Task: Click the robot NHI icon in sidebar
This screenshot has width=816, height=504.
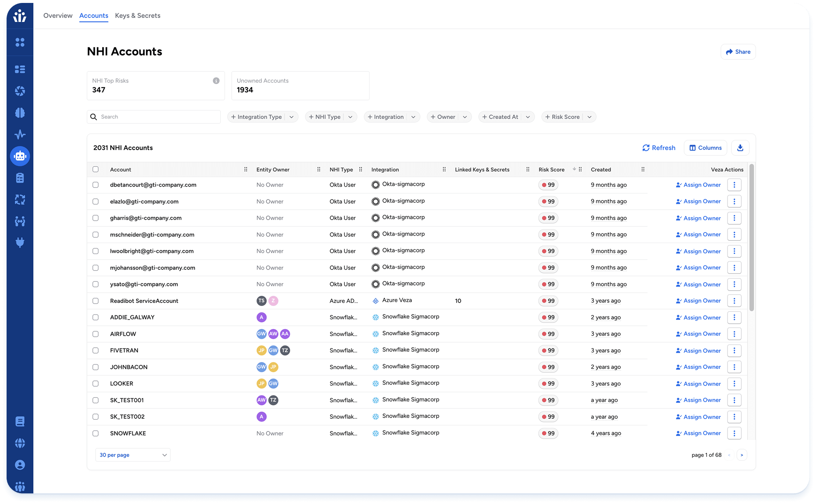Action: [20, 156]
